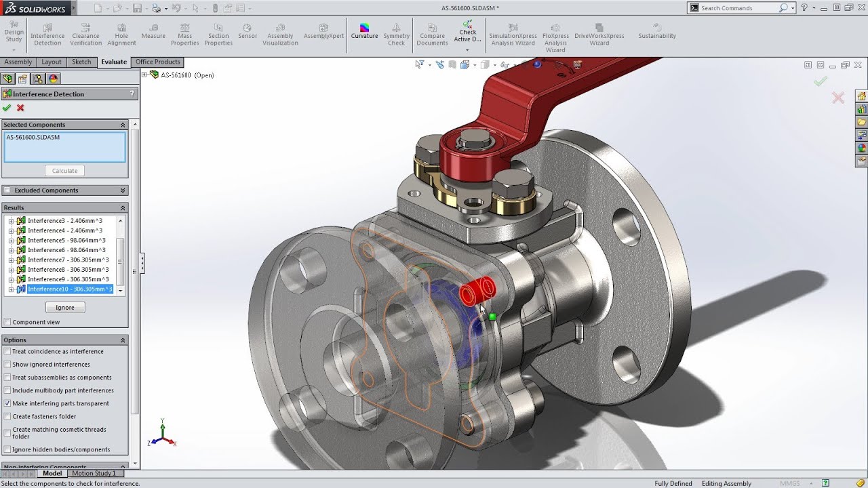Expand the Interference3 tree node
868x488 pixels.
click(x=11, y=221)
